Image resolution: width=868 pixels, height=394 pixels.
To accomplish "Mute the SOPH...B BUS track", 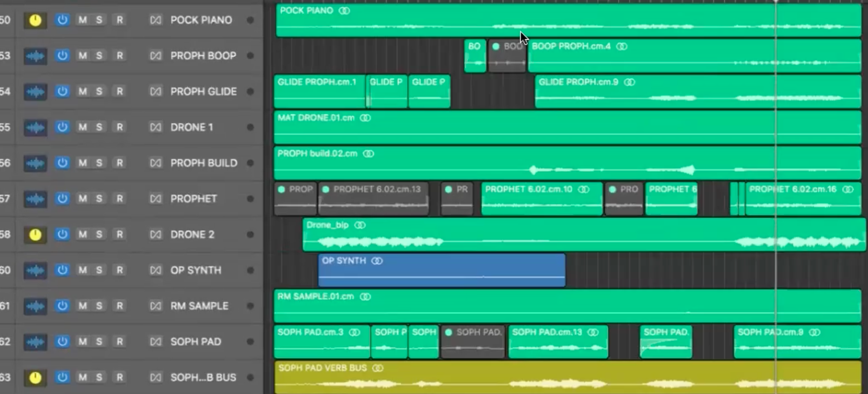I will tap(83, 377).
